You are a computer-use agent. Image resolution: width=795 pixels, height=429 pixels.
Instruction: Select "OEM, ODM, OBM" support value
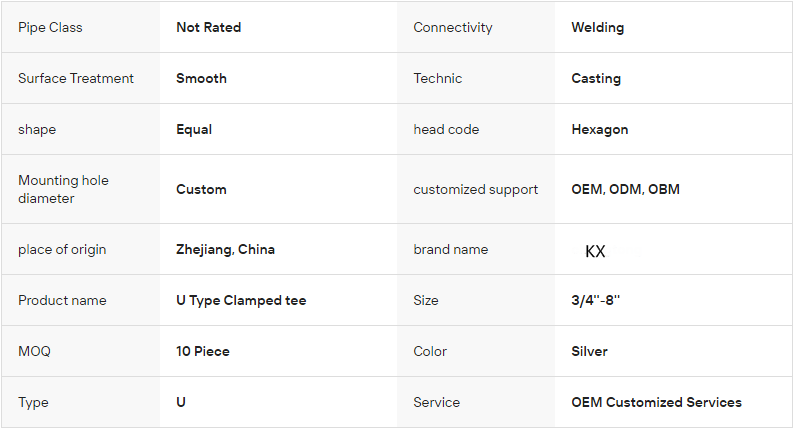tap(625, 189)
